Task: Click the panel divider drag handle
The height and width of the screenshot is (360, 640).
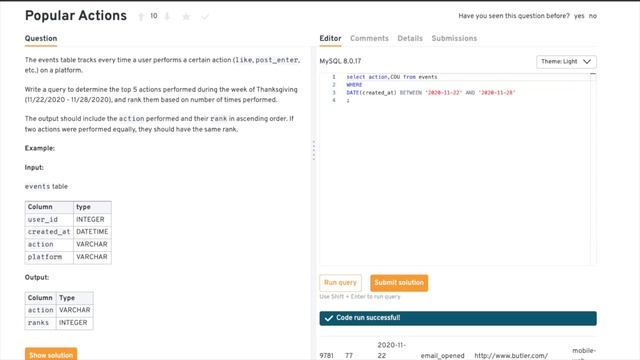Action: [x=313, y=150]
